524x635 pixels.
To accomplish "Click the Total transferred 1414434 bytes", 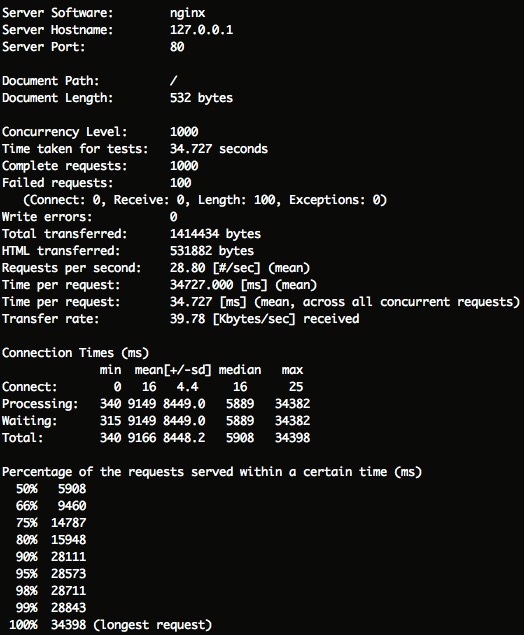I will (215, 234).
